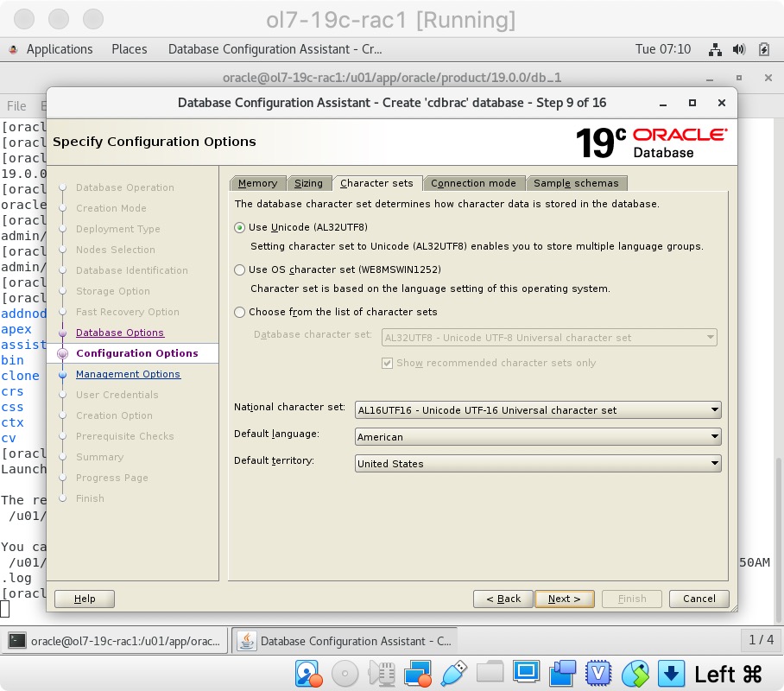The image size is (784, 691).
Task: Click the Database Identification step label
Action: [x=132, y=270]
